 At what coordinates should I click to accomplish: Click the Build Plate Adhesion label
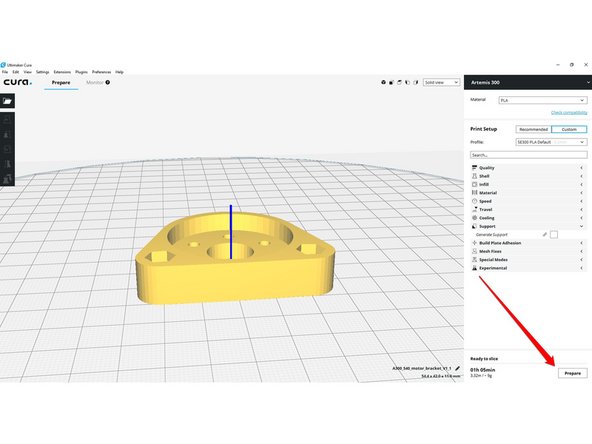tap(500, 243)
